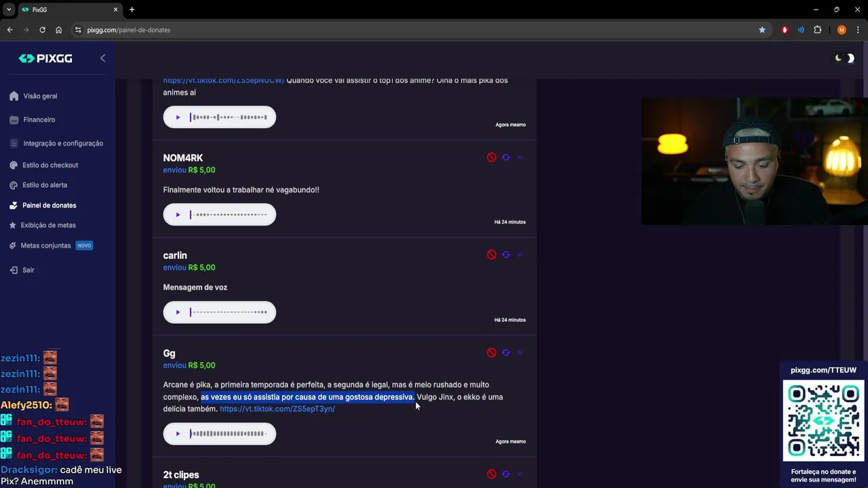
Task: Block the NOM4RK donation with red ban icon
Action: coord(492,157)
